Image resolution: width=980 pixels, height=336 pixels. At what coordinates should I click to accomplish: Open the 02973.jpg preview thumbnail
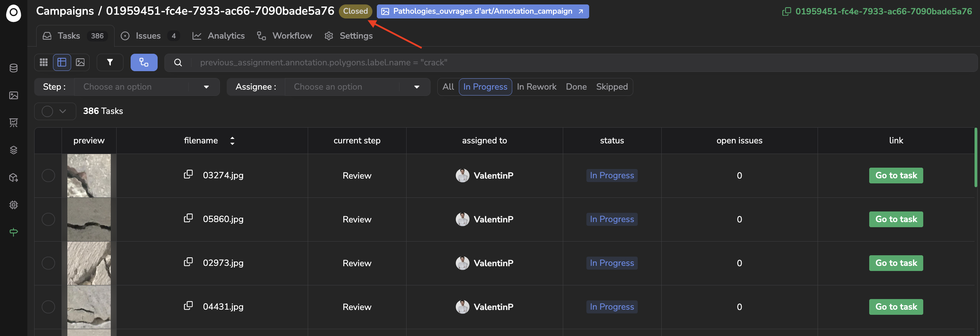point(89,263)
